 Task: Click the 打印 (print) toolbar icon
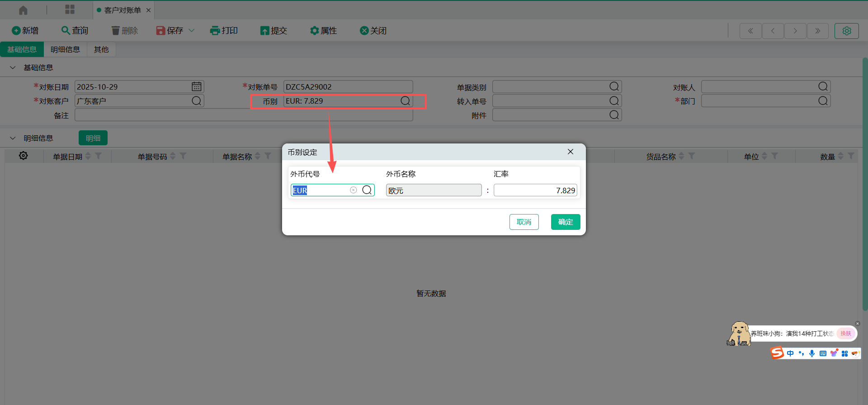pos(215,31)
